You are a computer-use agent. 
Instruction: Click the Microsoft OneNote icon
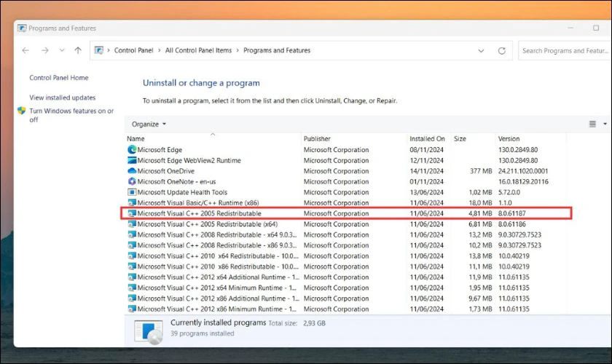[132, 181]
